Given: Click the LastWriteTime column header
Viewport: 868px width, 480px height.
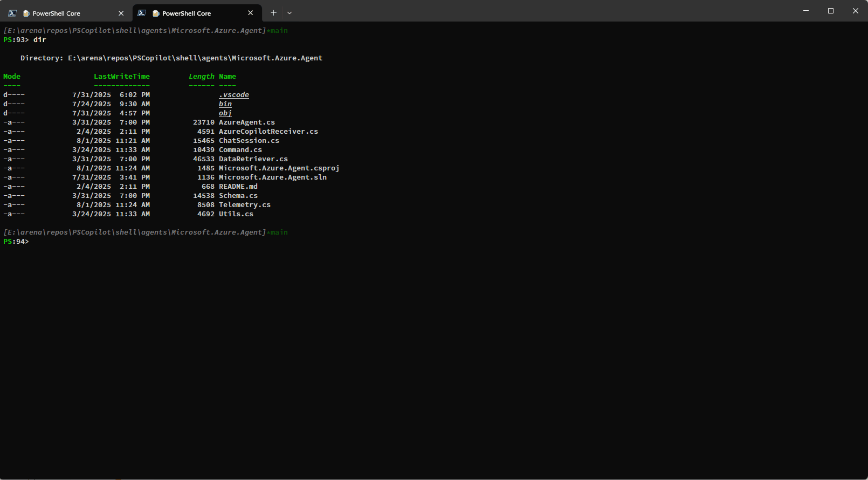Looking at the screenshot, I should [122, 77].
